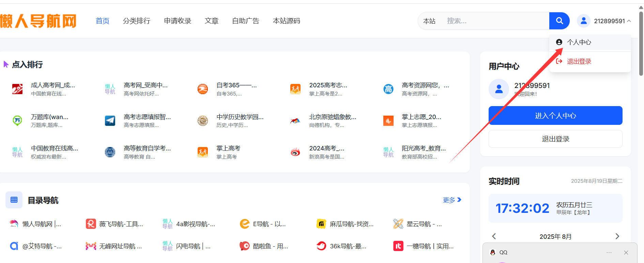Click the 退出登录 button in 用户中心
The width and height of the screenshot is (644, 263).
[555, 139]
